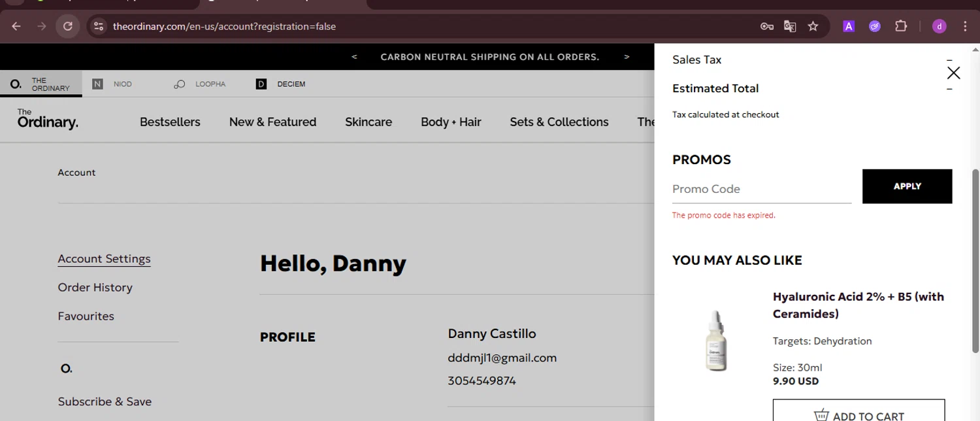Open the Order History link

coord(95,287)
